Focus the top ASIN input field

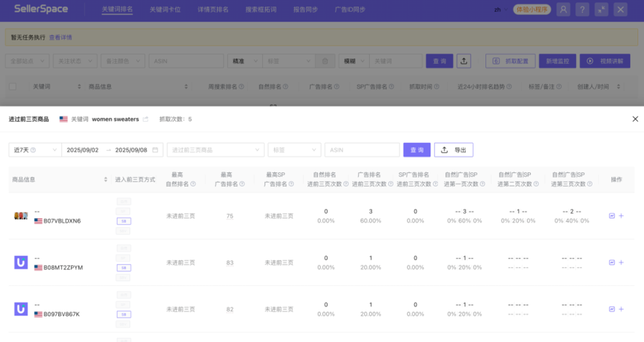(186, 61)
